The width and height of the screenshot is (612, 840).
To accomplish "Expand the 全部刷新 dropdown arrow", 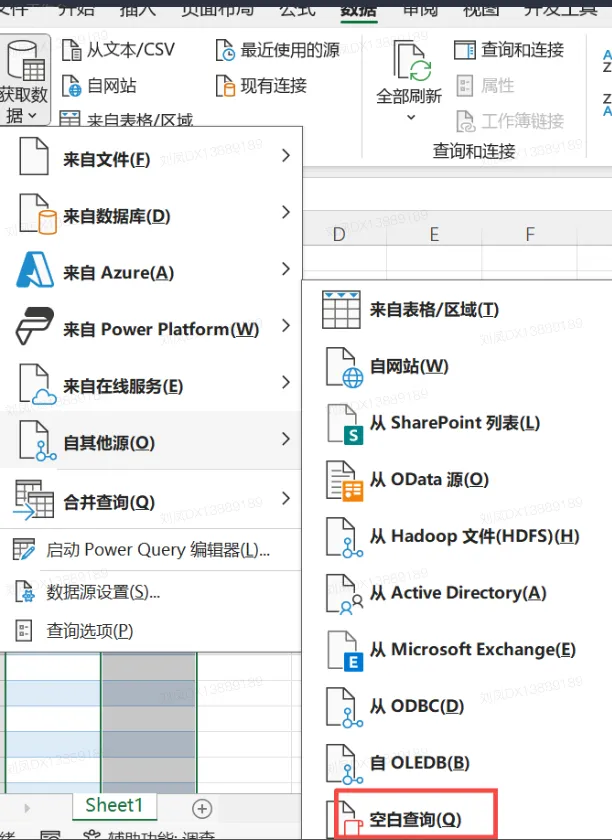I will [x=411, y=117].
